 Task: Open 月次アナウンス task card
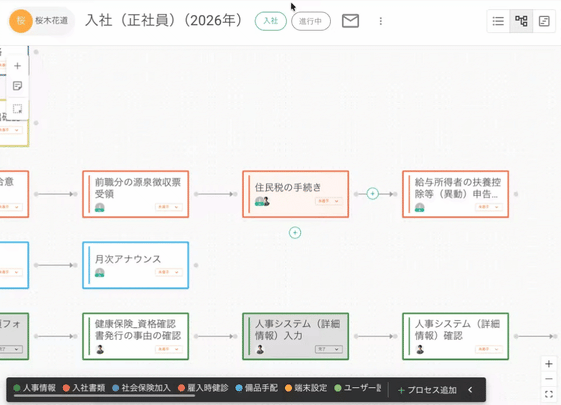(136, 265)
